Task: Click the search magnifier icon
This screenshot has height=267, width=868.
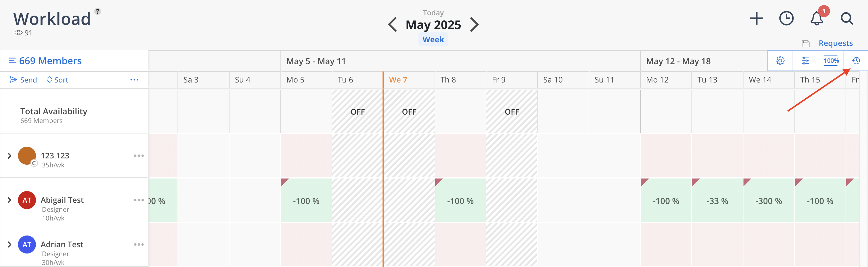Action: pos(846,18)
